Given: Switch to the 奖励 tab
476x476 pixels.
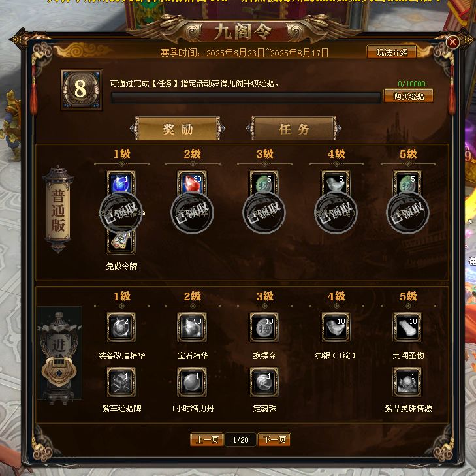Looking at the screenshot, I should pyautogui.click(x=178, y=129).
